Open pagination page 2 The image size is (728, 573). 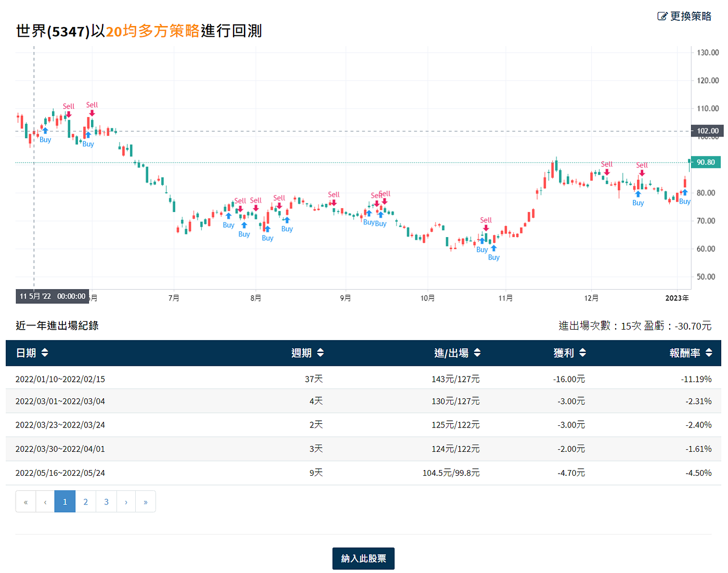[86, 502]
